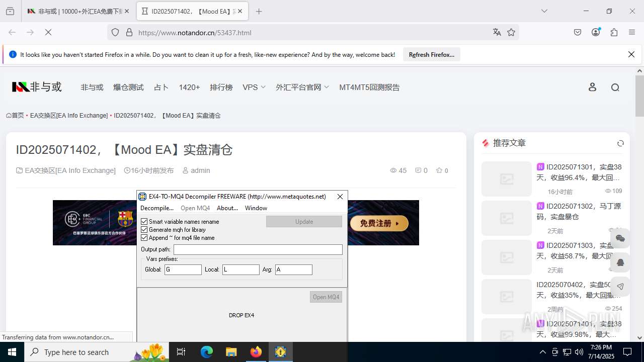Viewport: 644px width, 362px height.
Task: Expand the VPS dropdown menu
Action: (254, 87)
